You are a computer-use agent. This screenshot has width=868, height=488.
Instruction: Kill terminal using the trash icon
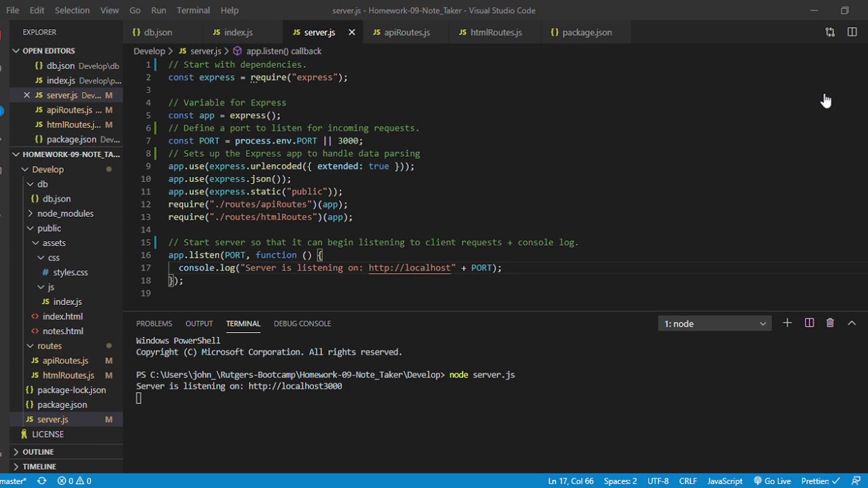pyautogui.click(x=830, y=323)
